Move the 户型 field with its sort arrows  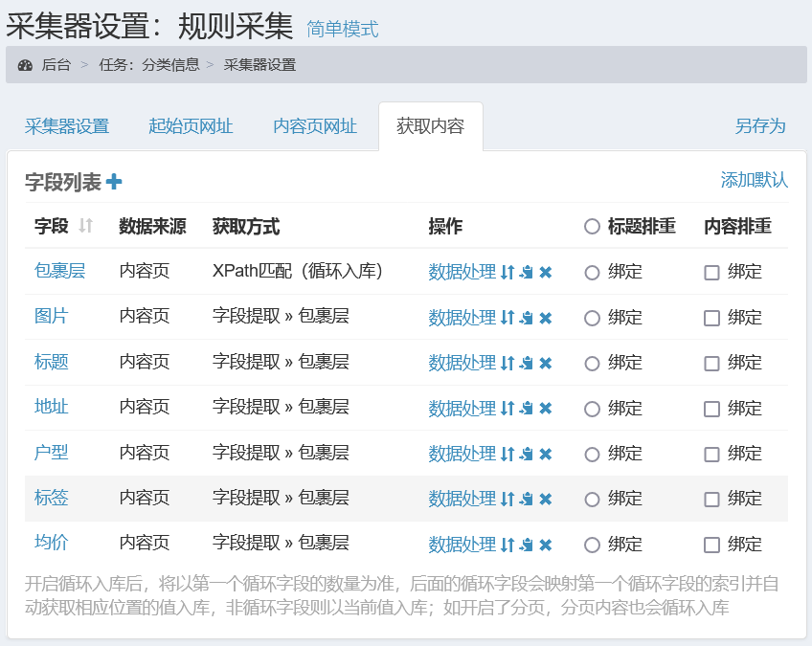coord(507,453)
